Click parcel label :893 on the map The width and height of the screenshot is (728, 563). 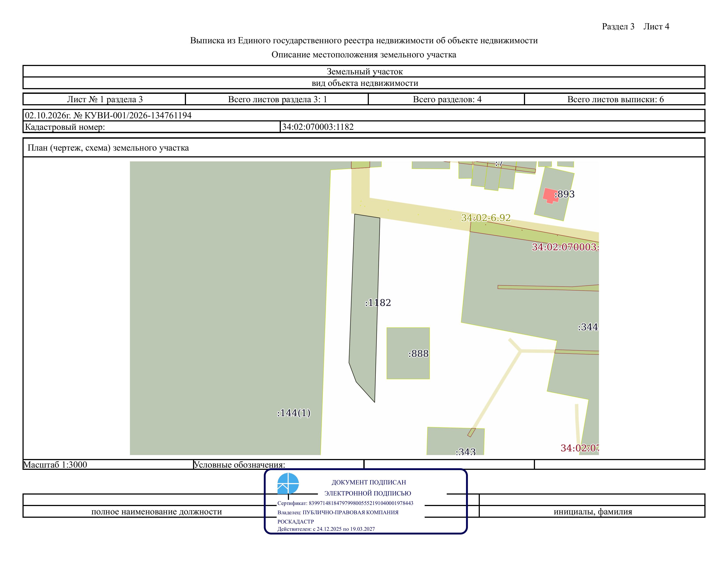(x=564, y=194)
